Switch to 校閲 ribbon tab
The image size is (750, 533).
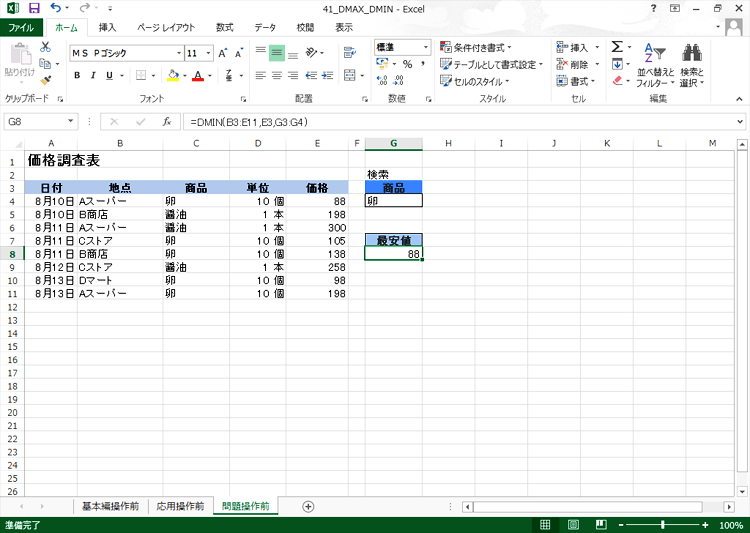click(x=305, y=28)
